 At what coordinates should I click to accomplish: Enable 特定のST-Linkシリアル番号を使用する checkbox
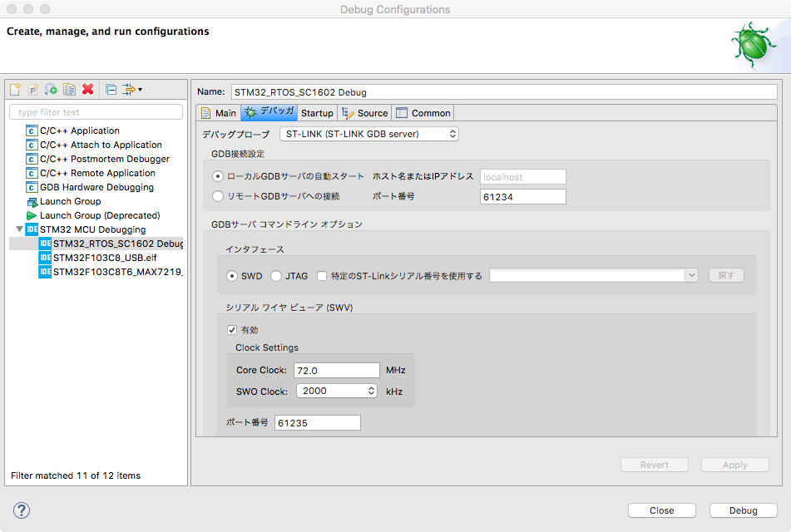(x=322, y=276)
